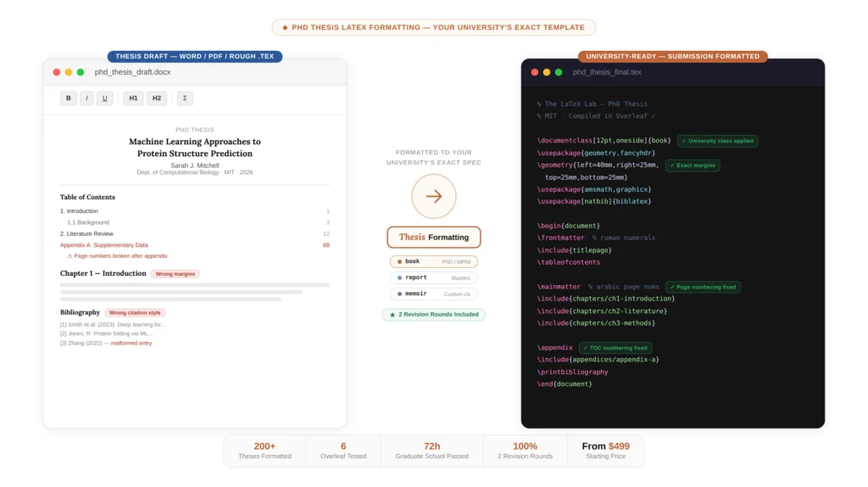Click the circular arrow conversion icon

pos(434,196)
